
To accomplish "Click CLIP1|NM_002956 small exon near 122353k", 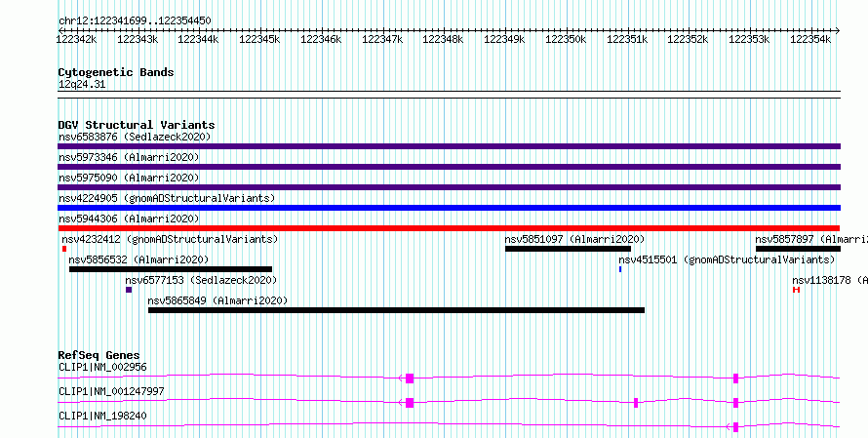I will point(735,378).
